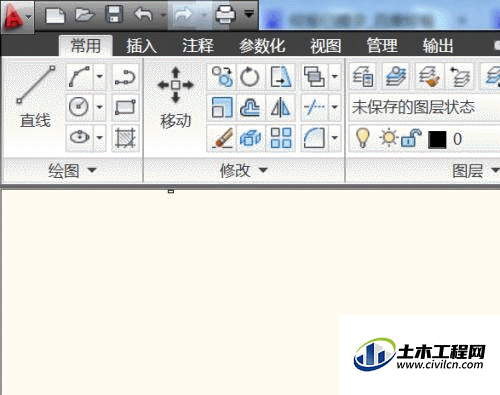Select the Hatch tool
This screenshot has width=500, height=395.
pos(125,138)
